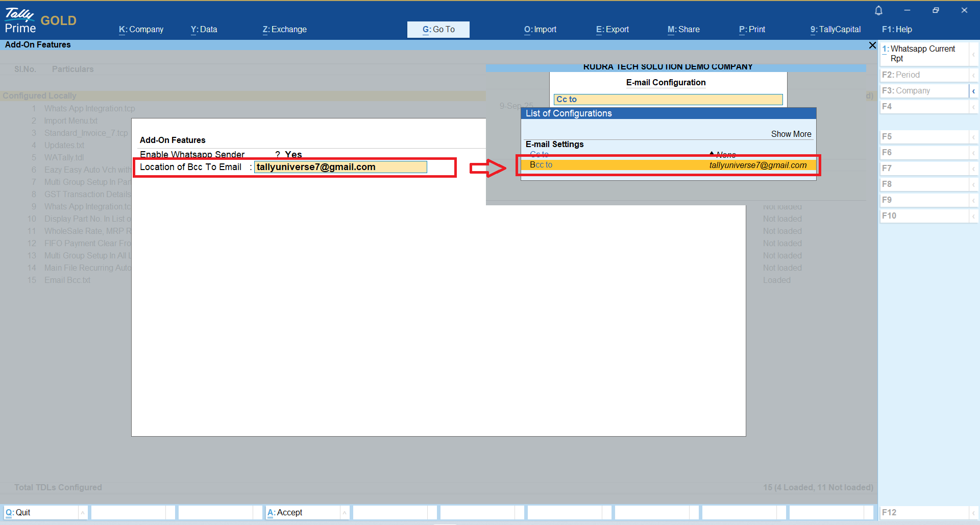Image resolution: width=980 pixels, height=525 pixels.
Task: Expand the chevron beside F2: Period
Action: (973, 75)
